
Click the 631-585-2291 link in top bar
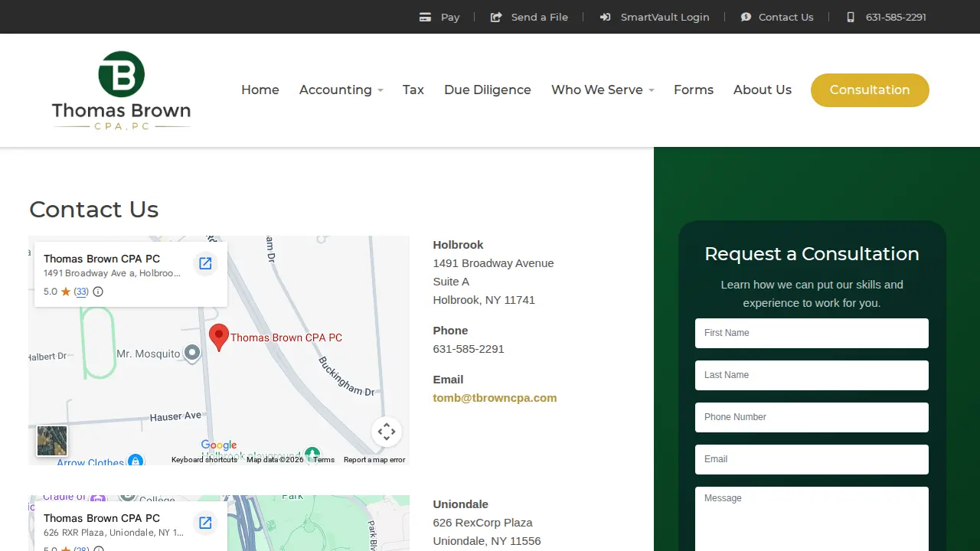[x=896, y=17]
